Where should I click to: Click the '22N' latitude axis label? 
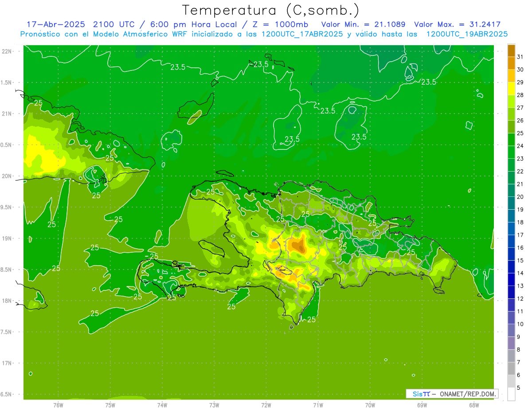tap(7, 51)
